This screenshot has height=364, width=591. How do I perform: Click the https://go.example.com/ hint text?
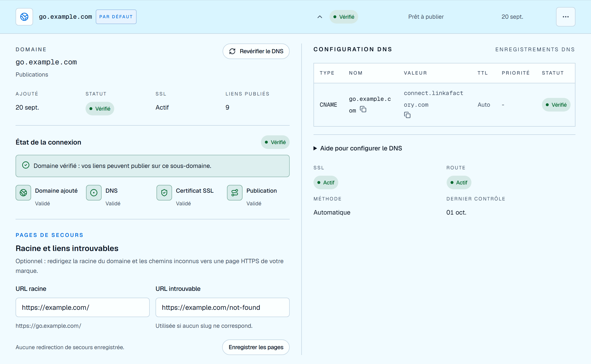pyautogui.click(x=48, y=326)
